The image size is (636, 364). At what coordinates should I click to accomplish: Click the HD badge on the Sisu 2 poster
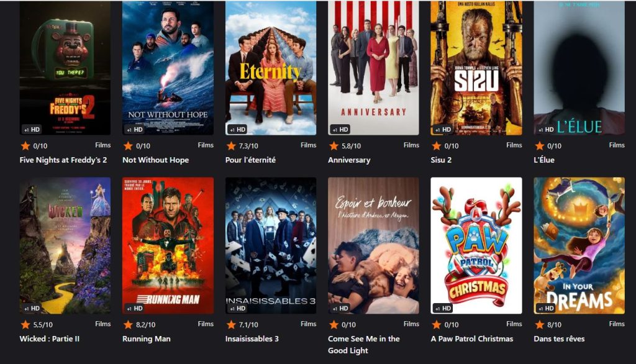pos(442,129)
